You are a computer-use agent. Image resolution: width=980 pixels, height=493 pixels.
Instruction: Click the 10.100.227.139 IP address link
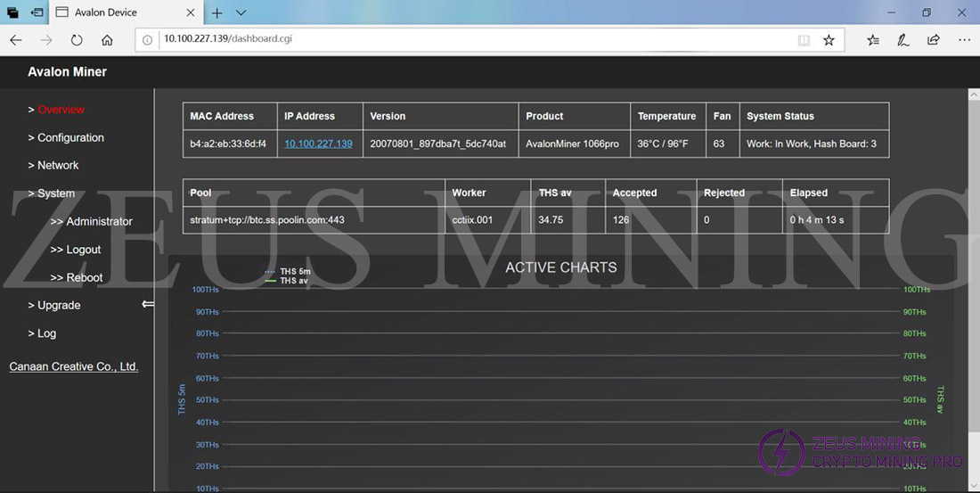click(x=318, y=144)
